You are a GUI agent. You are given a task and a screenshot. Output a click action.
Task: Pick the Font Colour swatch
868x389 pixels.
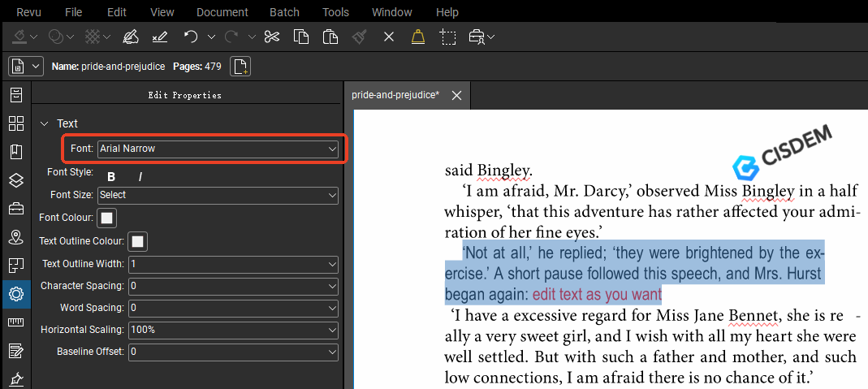tap(107, 218)
